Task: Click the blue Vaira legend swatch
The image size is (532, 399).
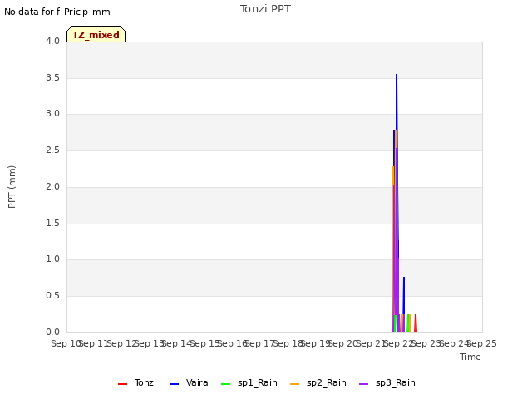Action: point(174,384)
